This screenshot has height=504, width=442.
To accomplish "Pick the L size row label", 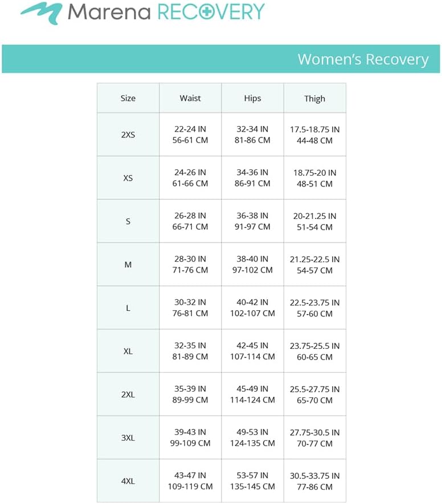I will [x=128, y=308].
